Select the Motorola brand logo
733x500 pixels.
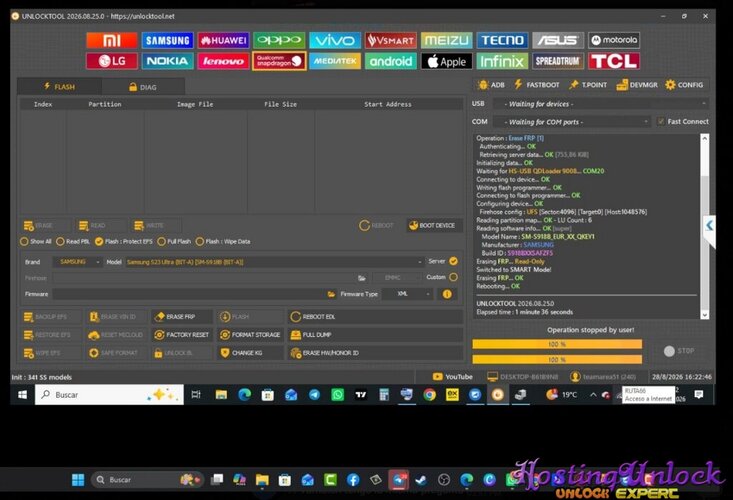click(614, 40)
